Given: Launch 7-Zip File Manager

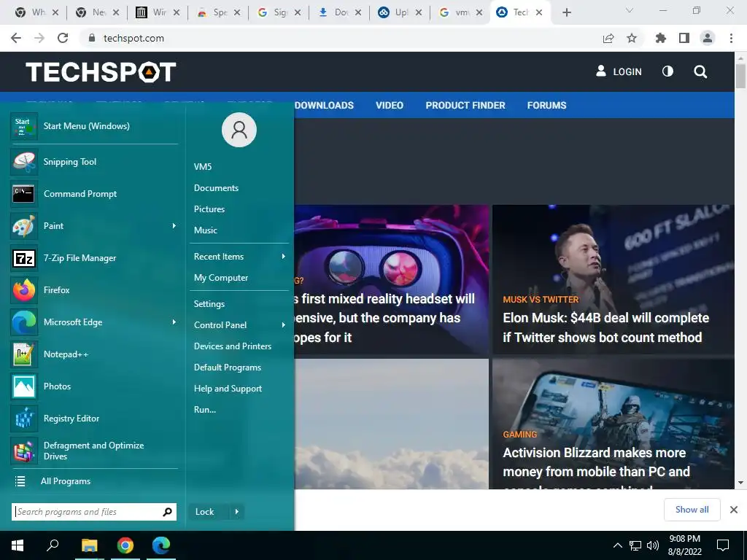Looking at the screenshot, I should [94, 258].
